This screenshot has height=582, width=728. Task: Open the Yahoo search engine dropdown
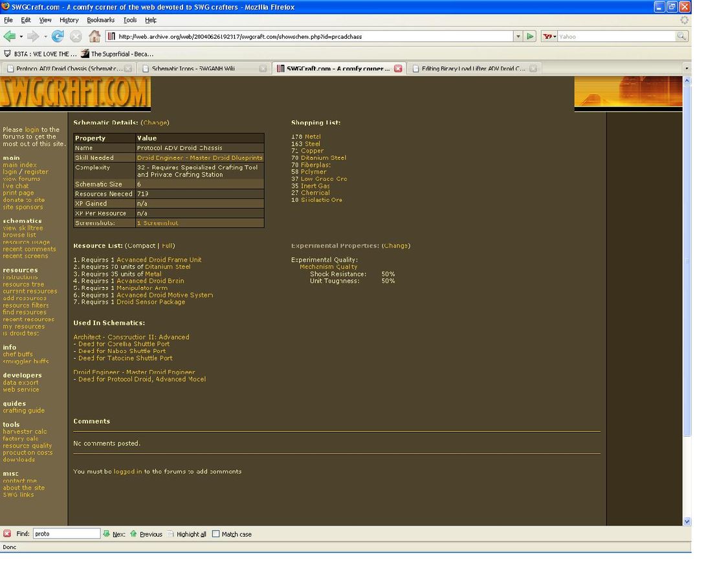click(549, 36)
